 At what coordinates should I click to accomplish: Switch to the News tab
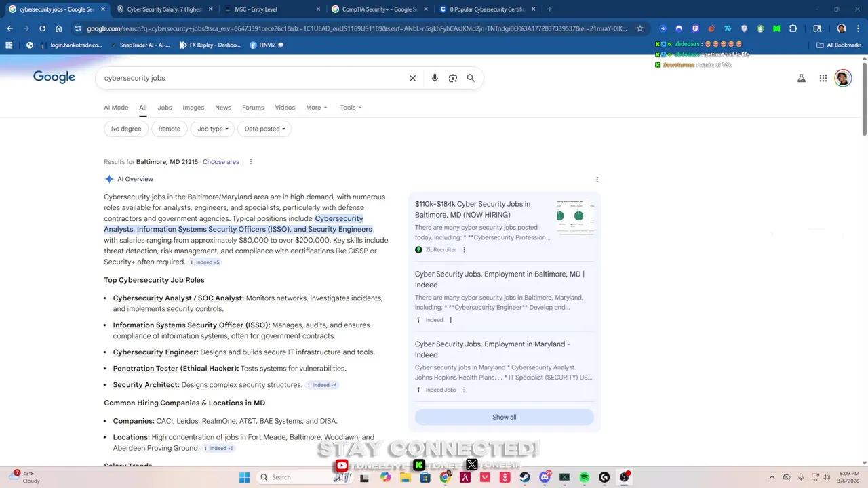tap(223, 108)
